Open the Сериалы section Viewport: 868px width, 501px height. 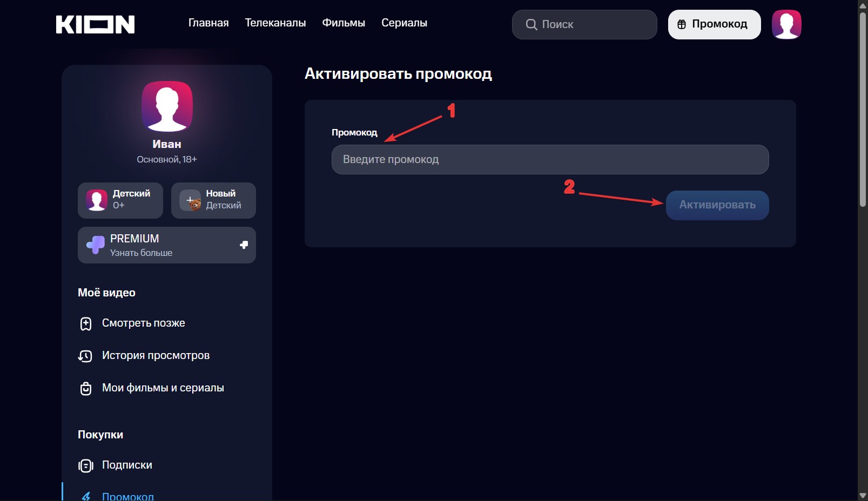[x=404, y=23]
